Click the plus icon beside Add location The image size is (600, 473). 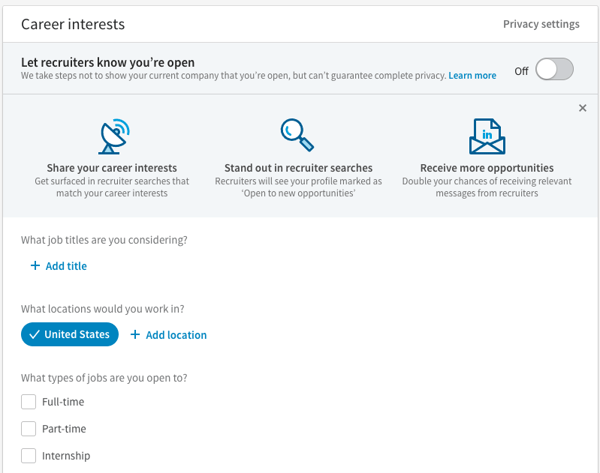[x=135, y=335]
